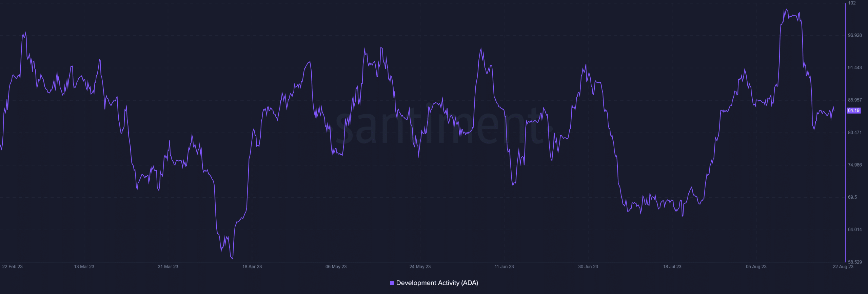Select the 06 May 23 date label

pos(336,267)
